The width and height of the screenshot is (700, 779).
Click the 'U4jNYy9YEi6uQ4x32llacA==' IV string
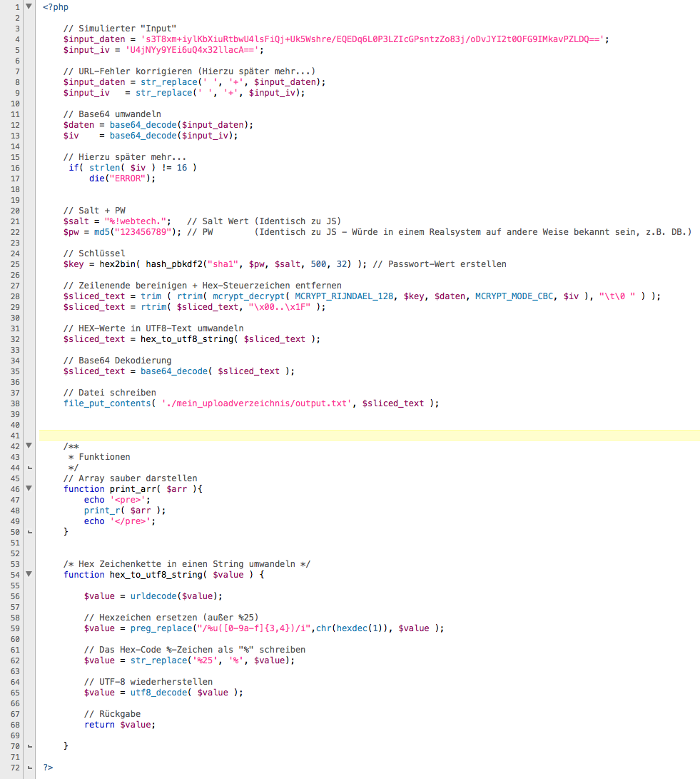point(192,50)
